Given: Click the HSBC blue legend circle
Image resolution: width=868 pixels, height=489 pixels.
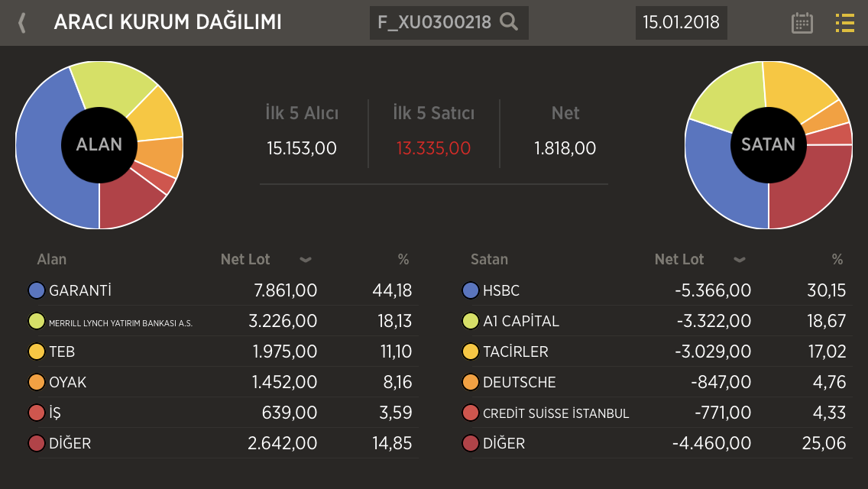Looking at the screenshot, I should pyautogui.click(x=471, y=290).
